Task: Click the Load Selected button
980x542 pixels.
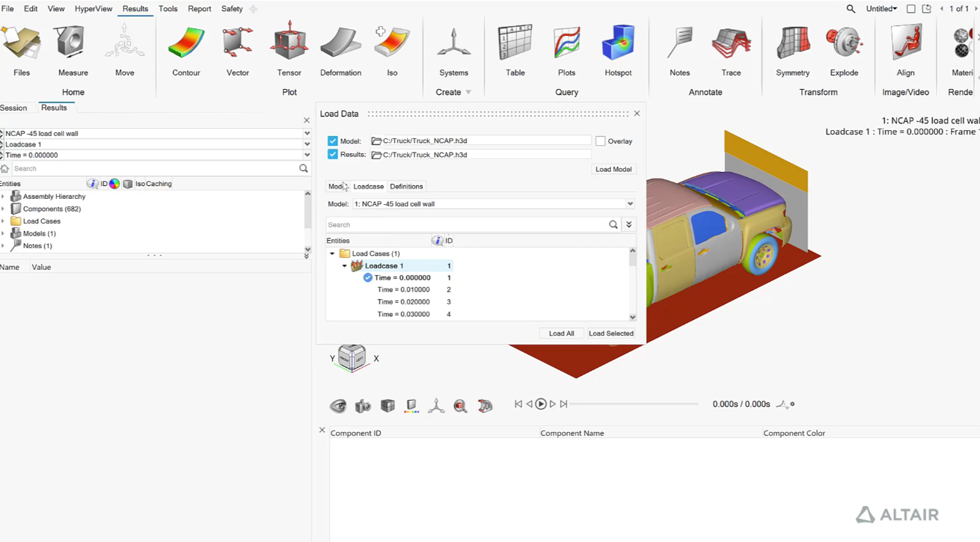Action: click(x=610, y=333)
